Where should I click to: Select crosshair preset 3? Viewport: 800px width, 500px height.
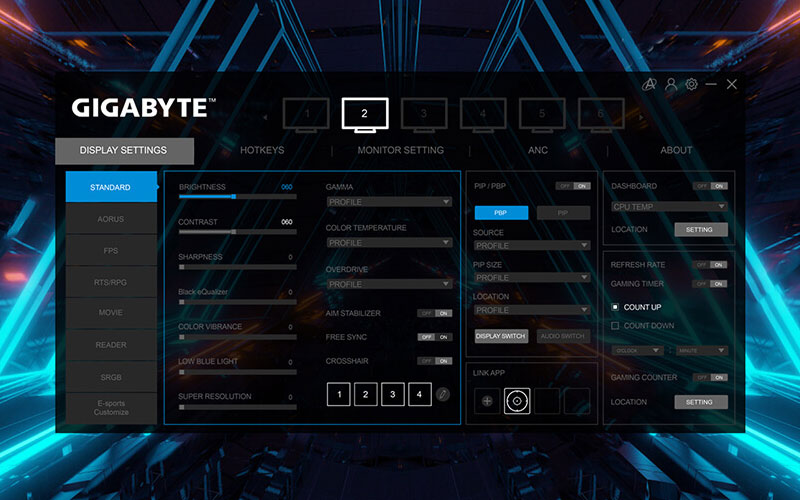point(393,394)
